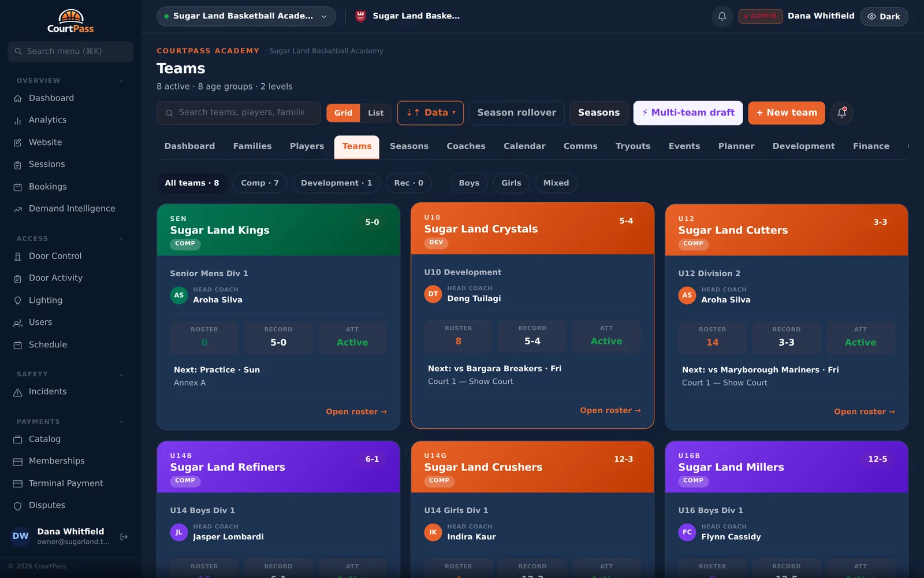This screenshot has height=578, width=924.
Task: Open the Sugar Land Basketball Academy selector
Action: click(246, 16)
